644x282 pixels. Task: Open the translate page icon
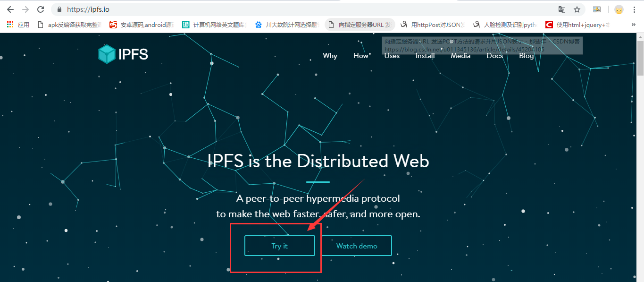562,9
